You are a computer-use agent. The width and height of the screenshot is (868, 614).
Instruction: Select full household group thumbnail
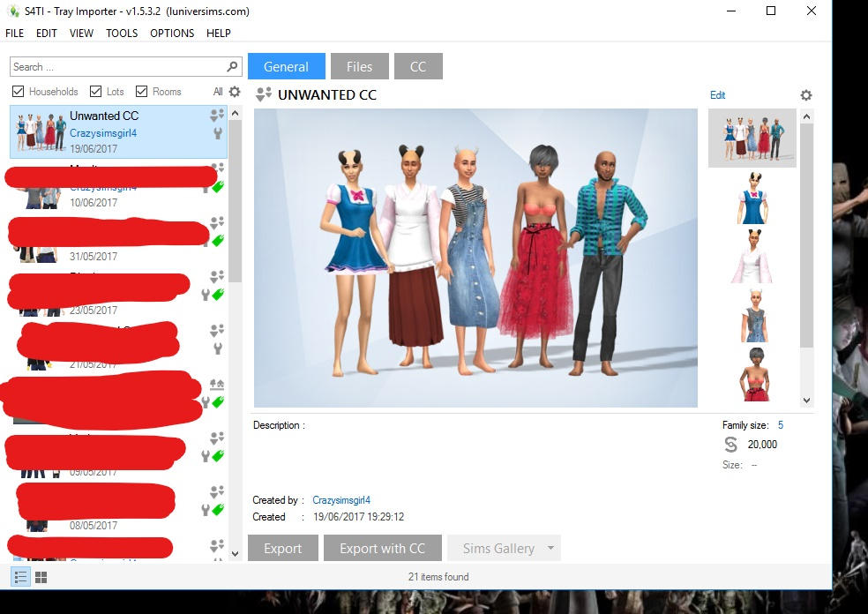click(752, 138)
